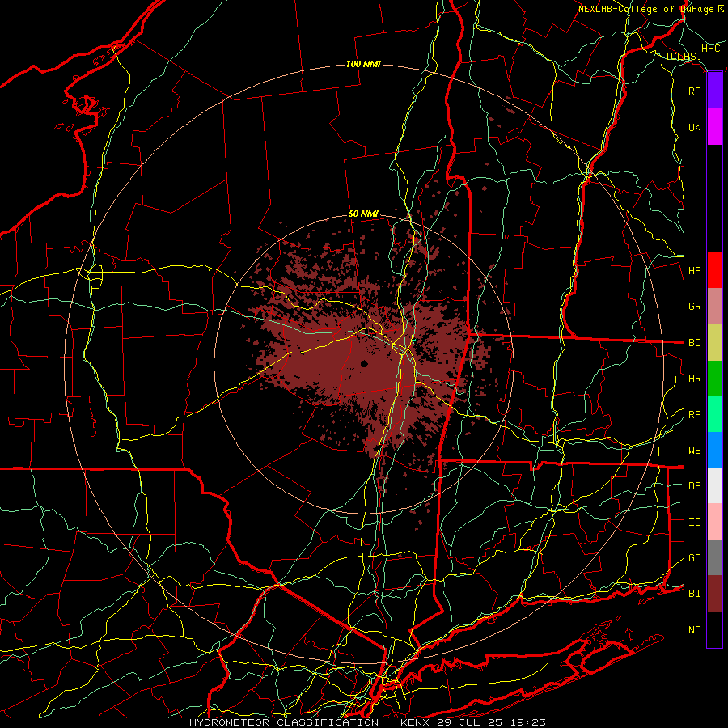Click the BI legend label
This screenshot has width=728, height=728.
[695, 594]
